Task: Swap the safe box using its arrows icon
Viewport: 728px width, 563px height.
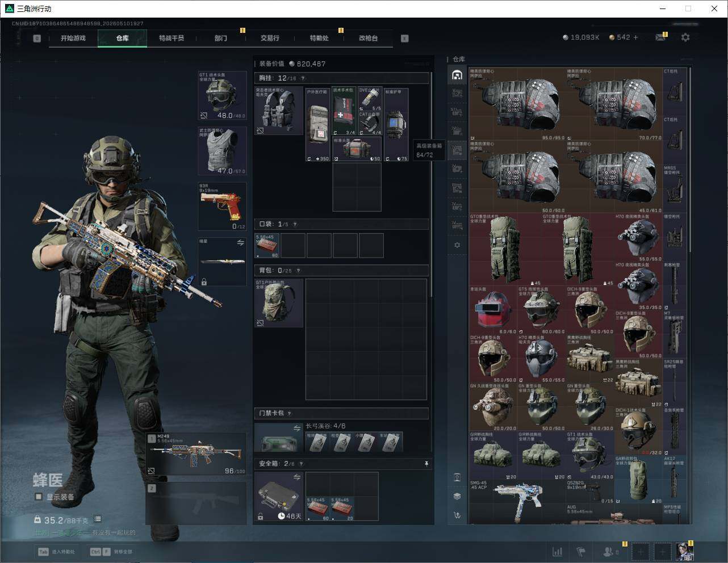Action: tap(297, 478)
